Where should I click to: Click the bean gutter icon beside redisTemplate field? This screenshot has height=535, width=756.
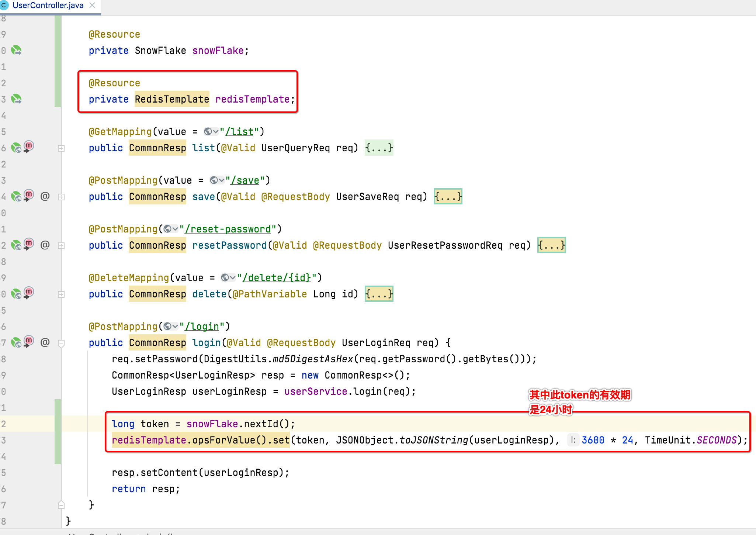tap(16, 99)
